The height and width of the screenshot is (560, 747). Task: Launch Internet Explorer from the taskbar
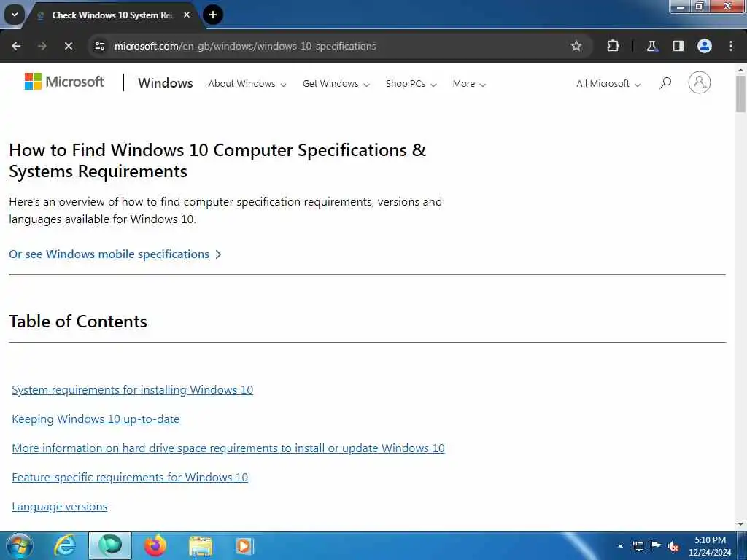click(65, 545)
